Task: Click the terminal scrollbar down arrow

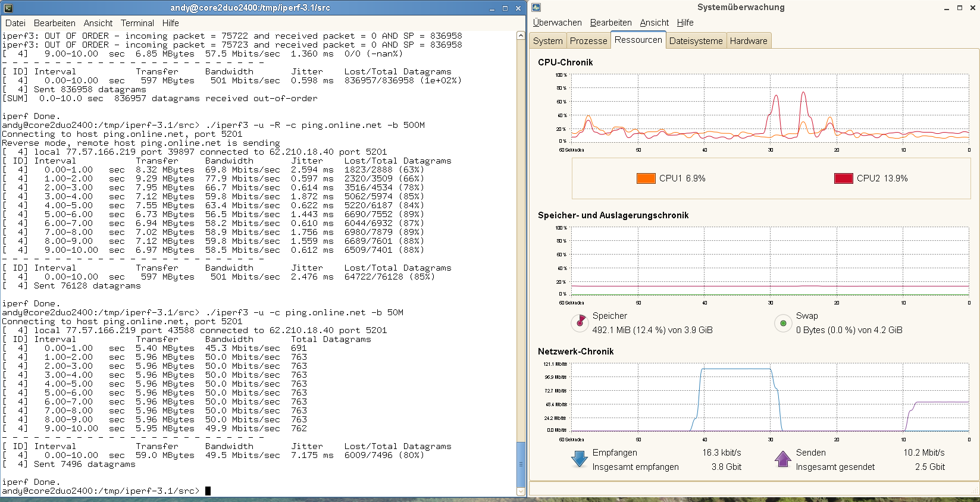Action: 521,492
